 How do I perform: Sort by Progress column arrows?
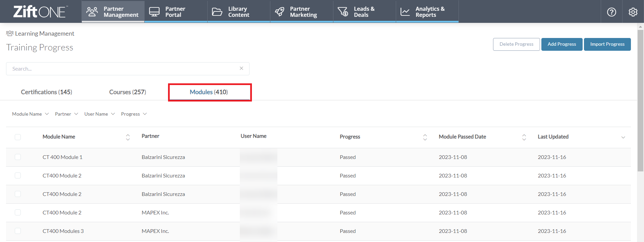point(425,137)
